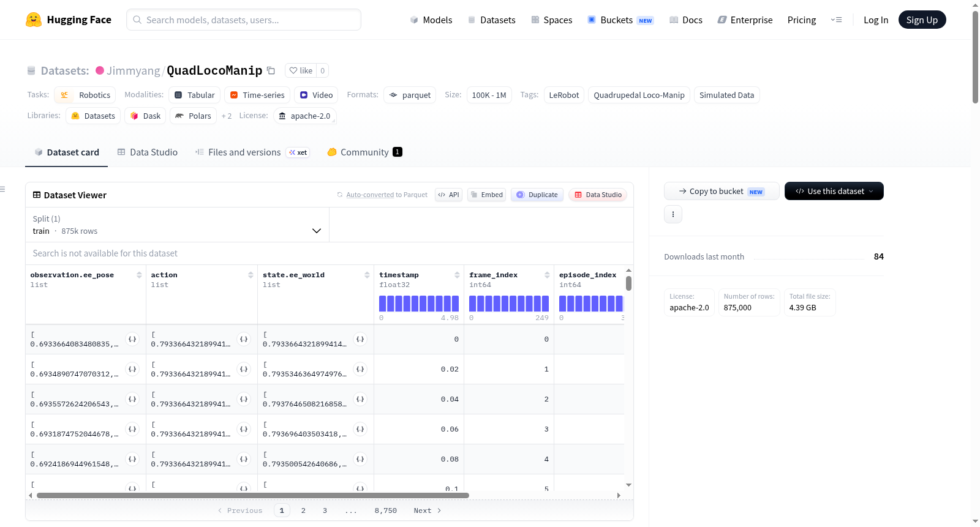
Task: Click the timestamp histogram bars
Action: (419, 303)
